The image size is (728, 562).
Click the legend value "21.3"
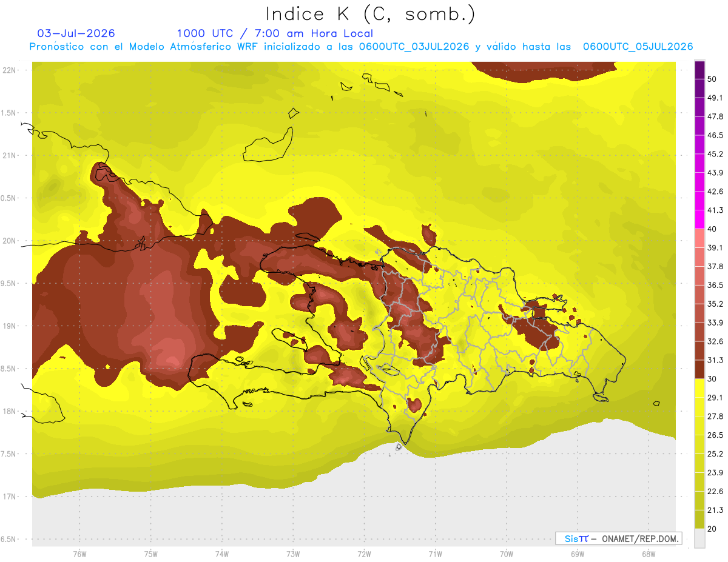(715, 510)
